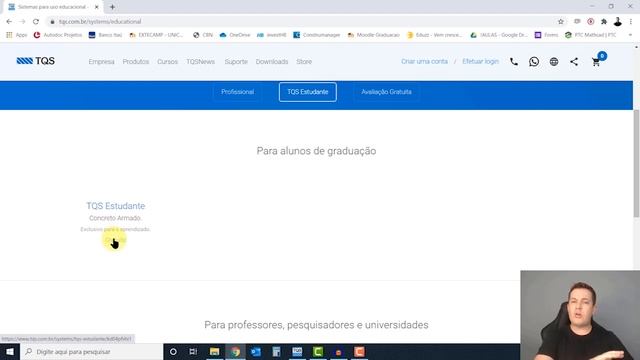
Task: Click 'Para professores, pesquisadores e universidades' heading
Action: coord(316,325)
